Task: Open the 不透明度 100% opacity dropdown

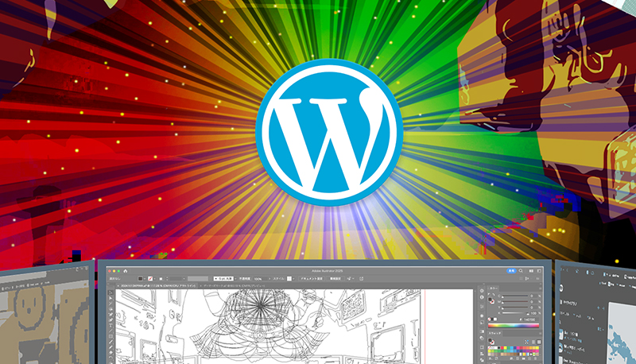Action: (x=258, y=279)
